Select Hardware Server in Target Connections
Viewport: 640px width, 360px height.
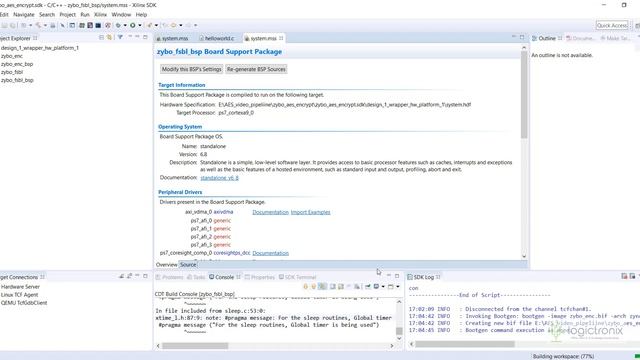[x=20, y=287]
